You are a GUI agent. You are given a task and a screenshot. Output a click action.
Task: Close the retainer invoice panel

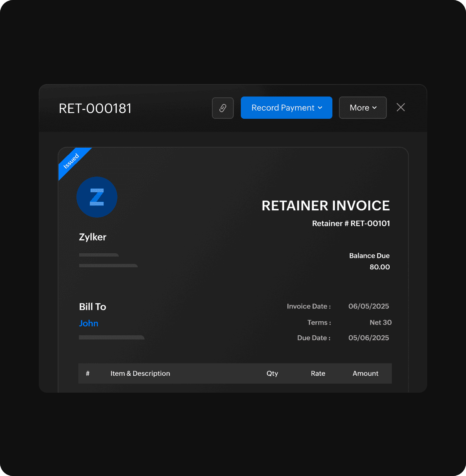[x=400, y=108]
